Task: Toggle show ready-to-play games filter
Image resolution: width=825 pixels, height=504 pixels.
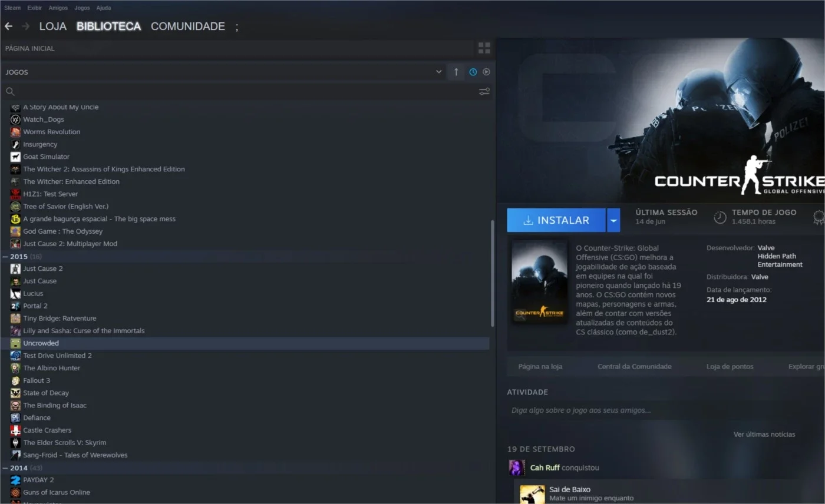Action: (486, 72)
